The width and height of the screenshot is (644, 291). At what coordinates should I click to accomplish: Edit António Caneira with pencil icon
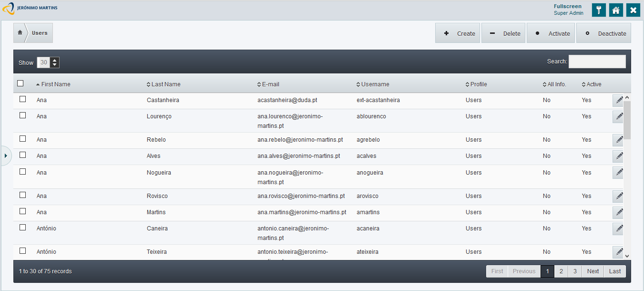(x=618, y=229)
